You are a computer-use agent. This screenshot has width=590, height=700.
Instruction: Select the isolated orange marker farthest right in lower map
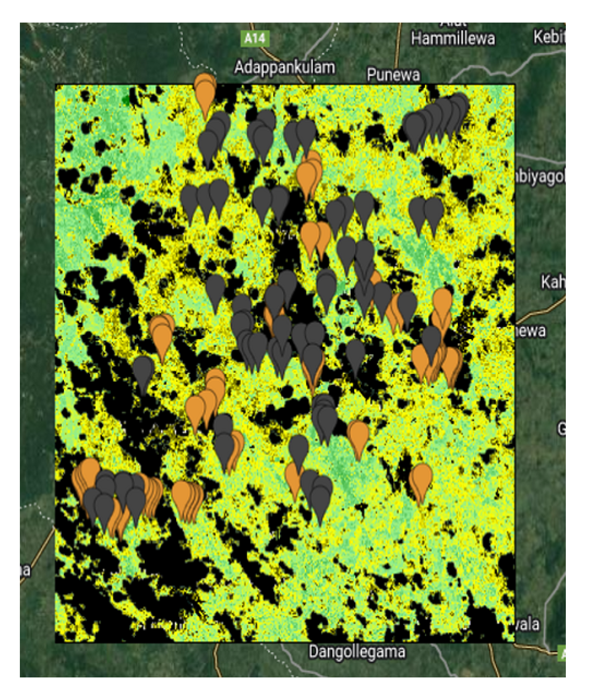[421, 481]
